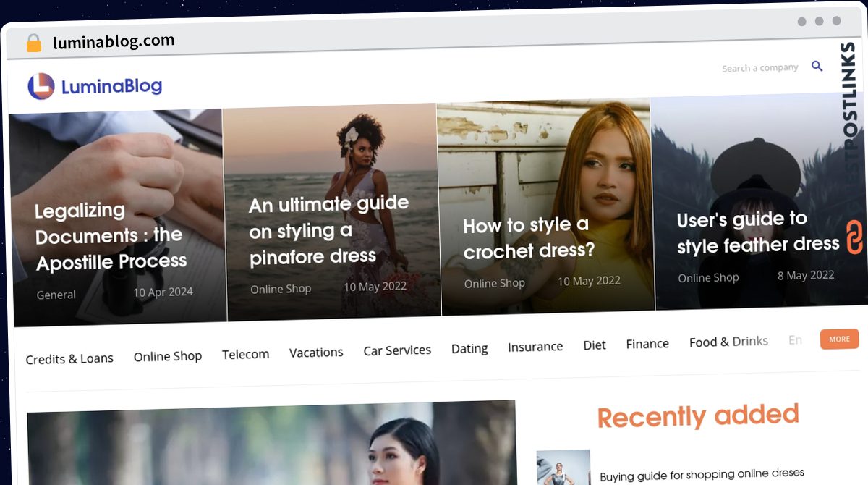Screen dimensions: 868x485
Task: Click the Search a company field
Action: coord(759,68)
